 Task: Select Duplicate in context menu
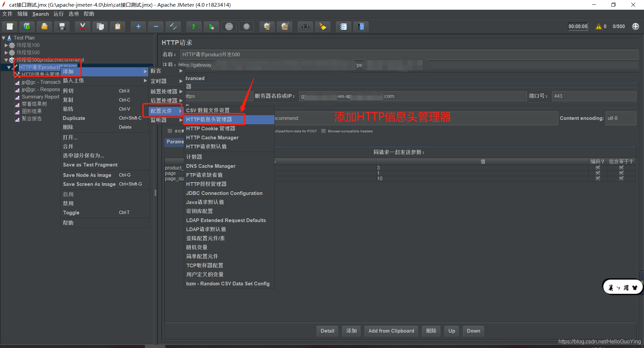click(105, 118)
